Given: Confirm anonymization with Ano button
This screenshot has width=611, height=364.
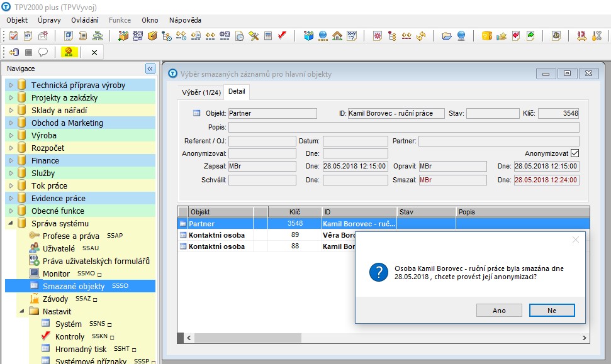Looking at the screenshot, I should pos(499,311).
